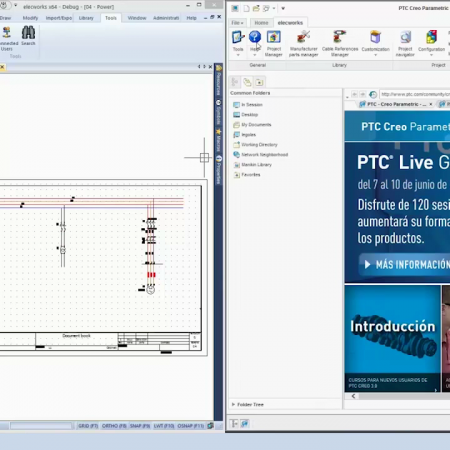This screenshot has width=450, height=450.
Task: Open the Administration tab in elecworks
Action: tap(166, 18)
